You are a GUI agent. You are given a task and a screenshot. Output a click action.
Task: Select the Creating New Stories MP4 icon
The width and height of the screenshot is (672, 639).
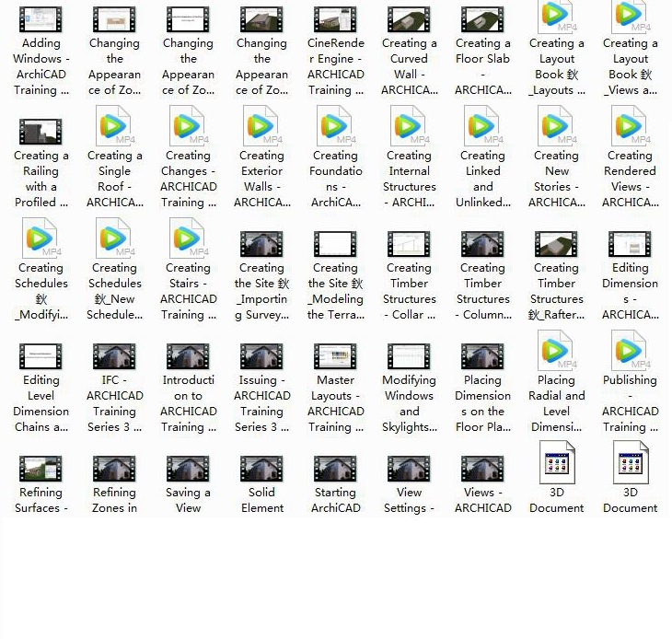pyautogui.click(x=556, y=127)
